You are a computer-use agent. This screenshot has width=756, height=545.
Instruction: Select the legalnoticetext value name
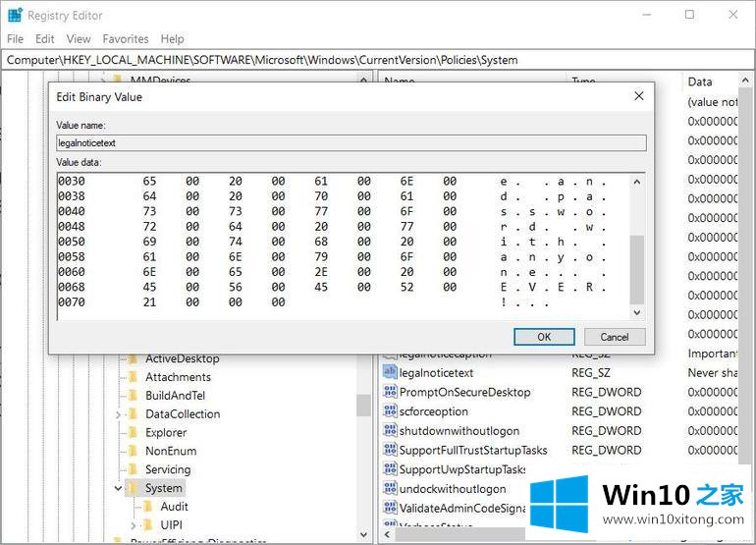[x=436, y=373]
